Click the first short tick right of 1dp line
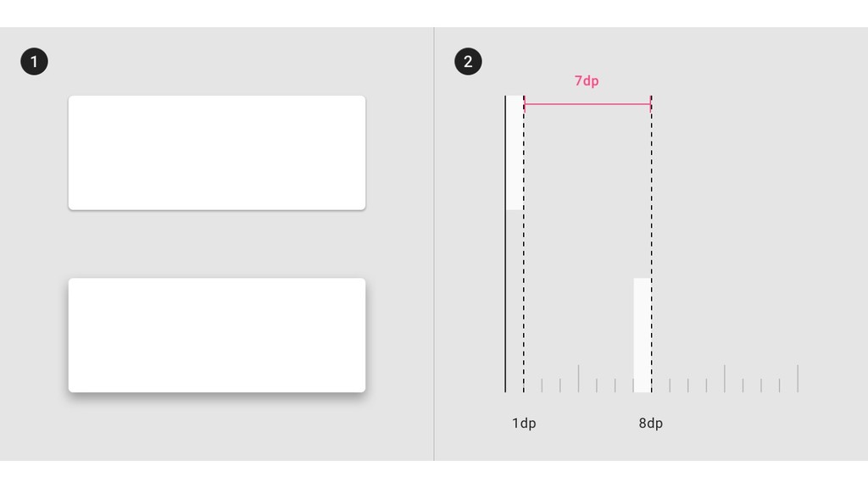Screen dimensions: 868x488 click(542, 385)
